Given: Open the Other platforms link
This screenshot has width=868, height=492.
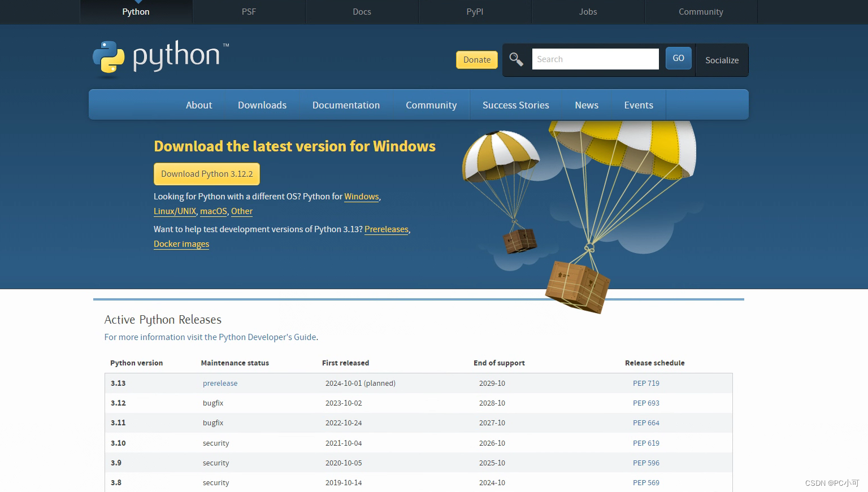Looking at the screenshot, I should [242, 211].
